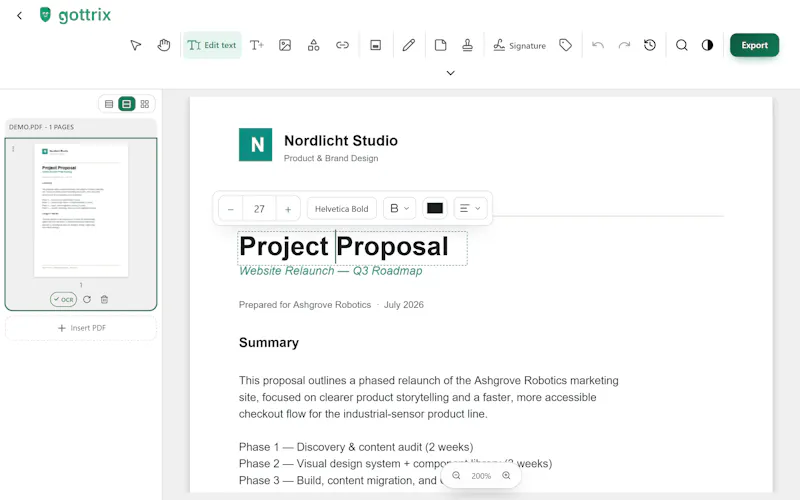Select the Add text tool

click(x=257, y=45)
